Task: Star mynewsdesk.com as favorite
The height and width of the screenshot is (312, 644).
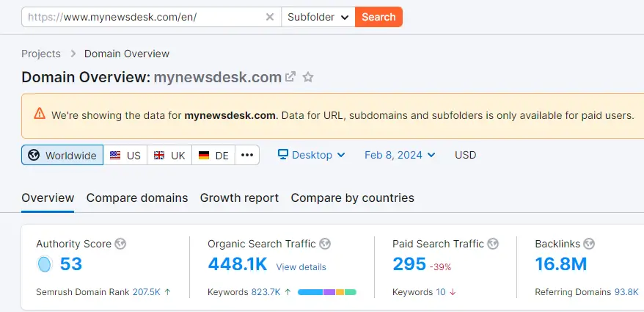Action: (308, 77)
